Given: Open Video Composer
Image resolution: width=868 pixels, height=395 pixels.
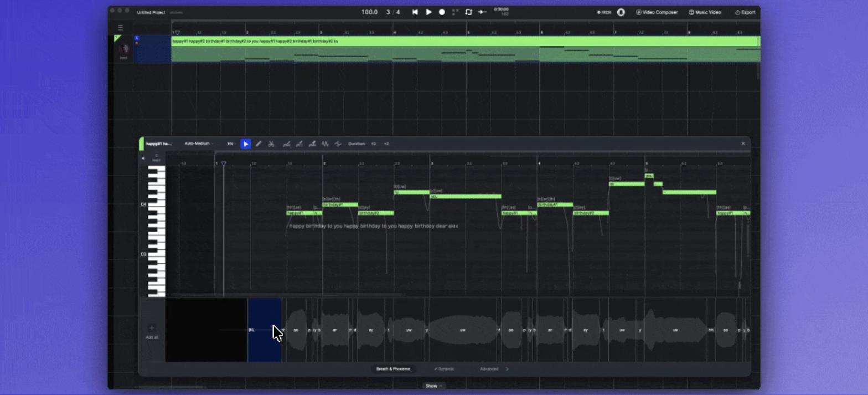Looking at the screenshot, I should tap(657, 12).
